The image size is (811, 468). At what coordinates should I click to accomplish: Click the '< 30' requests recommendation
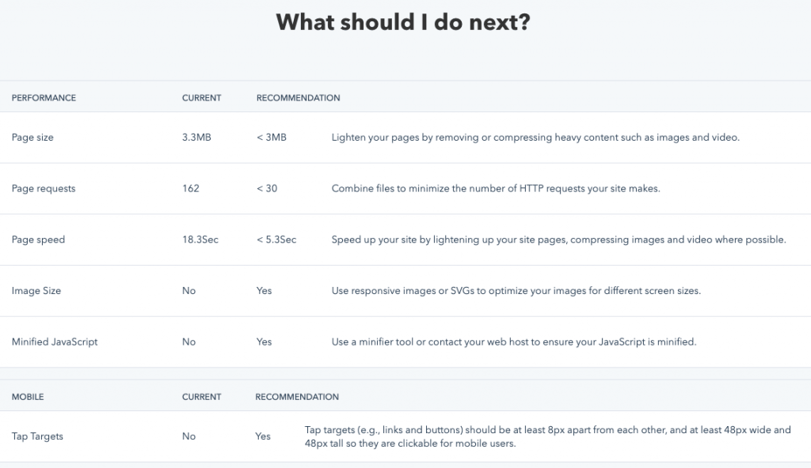[x=267, y=188]
